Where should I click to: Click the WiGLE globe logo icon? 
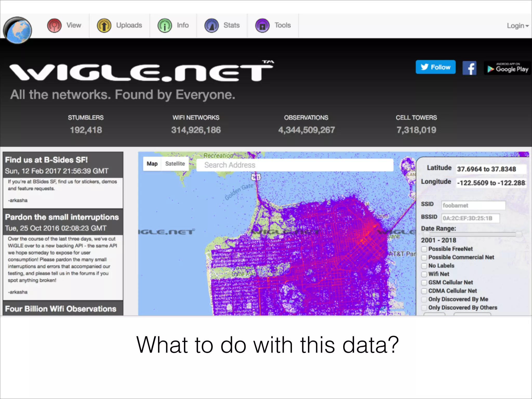(18, 30)
